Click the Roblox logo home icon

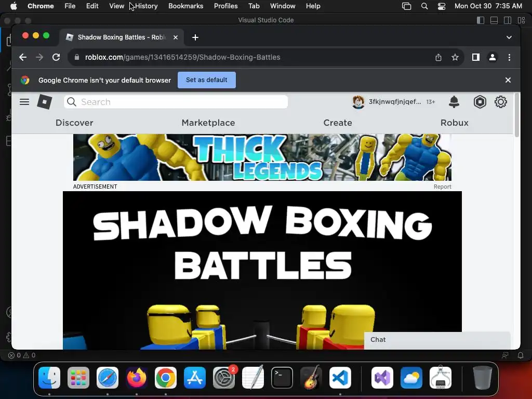[x=45, y=102]
